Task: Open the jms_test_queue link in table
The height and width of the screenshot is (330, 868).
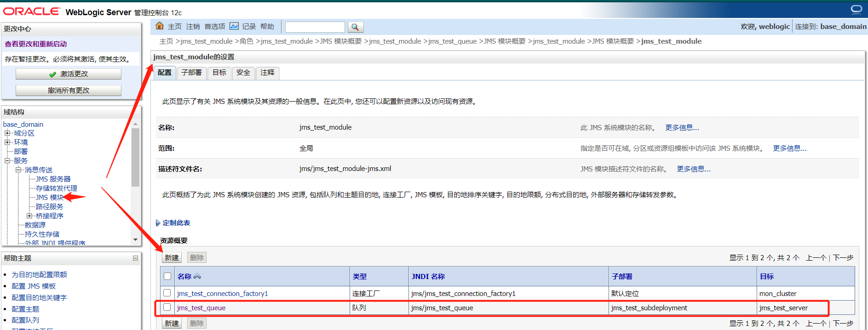Action: (201, 308)
